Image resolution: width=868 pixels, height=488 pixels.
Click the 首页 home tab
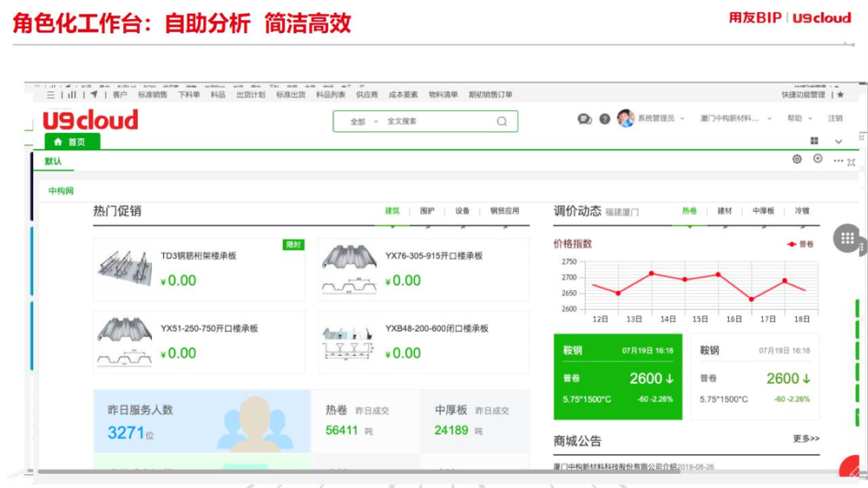pos(73,142)
